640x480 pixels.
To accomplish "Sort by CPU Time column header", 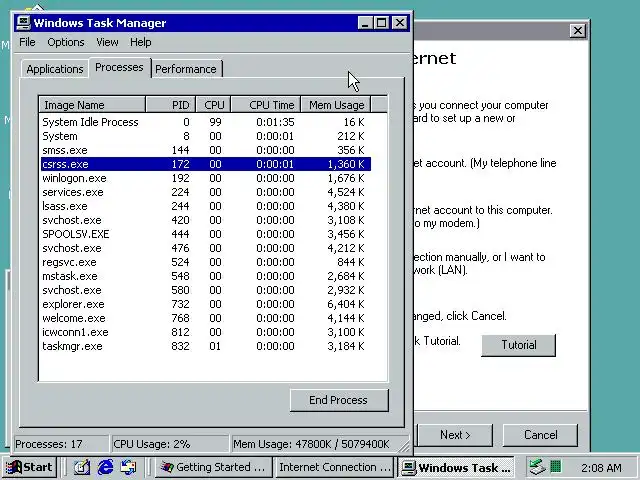I will pos(266,105).
